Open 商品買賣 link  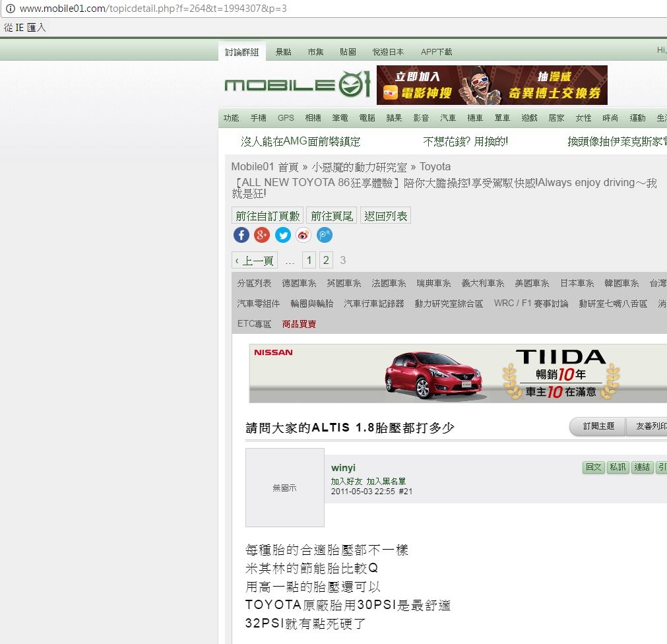coord(299,324)
